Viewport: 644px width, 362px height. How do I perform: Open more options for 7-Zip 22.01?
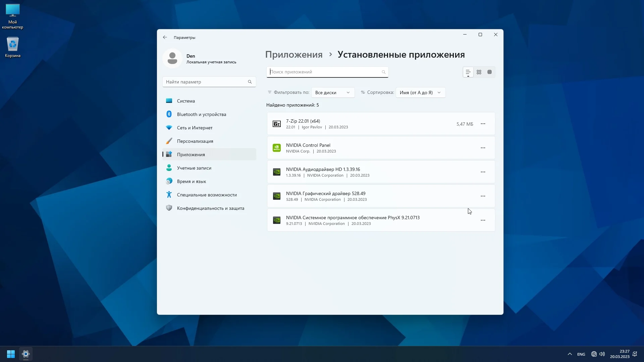pos(483,124)
